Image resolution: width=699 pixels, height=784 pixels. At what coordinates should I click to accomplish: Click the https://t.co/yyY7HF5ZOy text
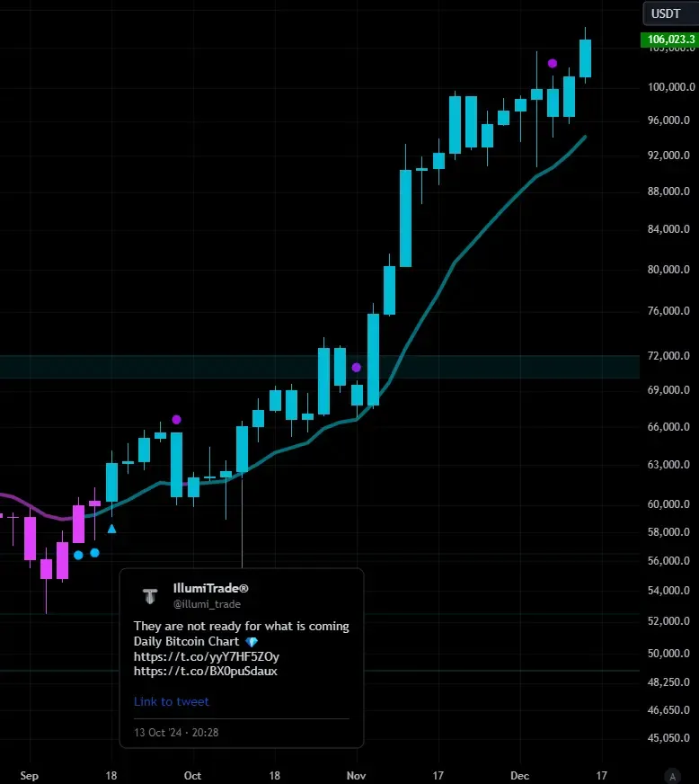(207, 656)
